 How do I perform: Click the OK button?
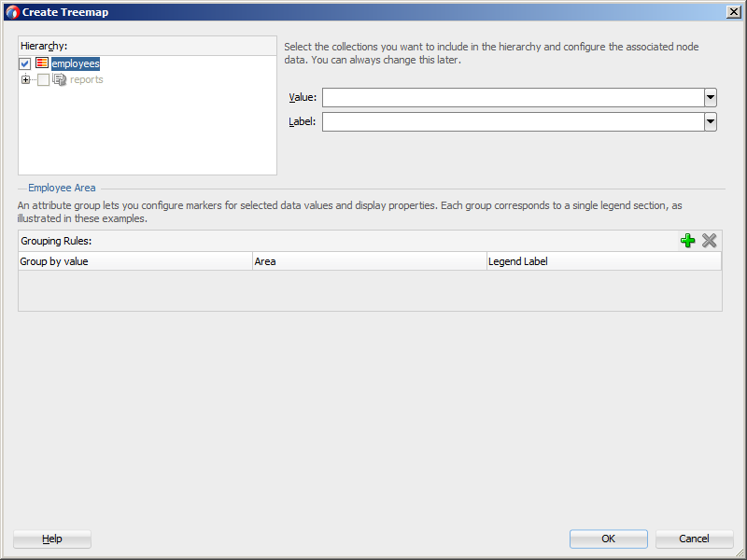point(609,539)
